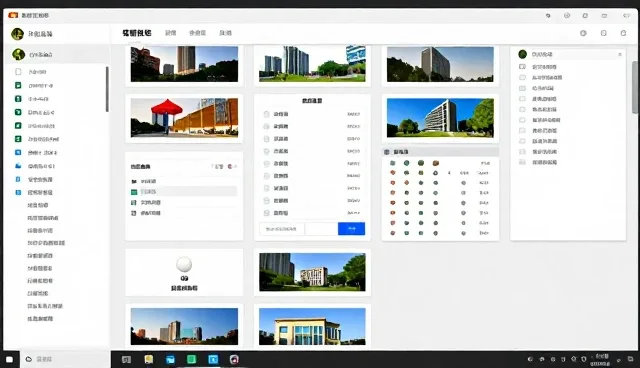Image resolution: width=640 pixels, height=368 pixels.
Task: Open the Windows Start button
Action: click(9, 359)
